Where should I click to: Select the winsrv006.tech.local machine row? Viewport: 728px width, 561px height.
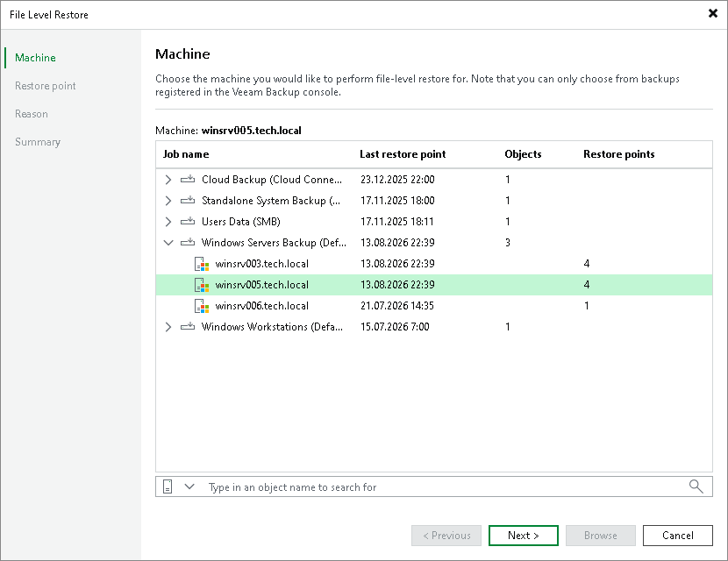(434, 306)
